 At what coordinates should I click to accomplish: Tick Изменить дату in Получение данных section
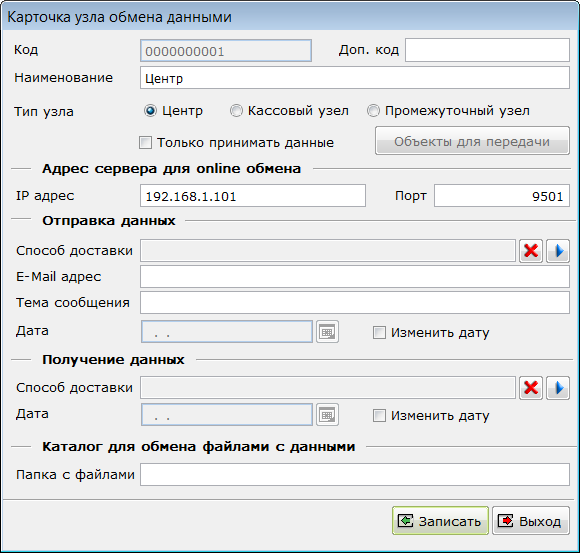[x=380, y=415]
